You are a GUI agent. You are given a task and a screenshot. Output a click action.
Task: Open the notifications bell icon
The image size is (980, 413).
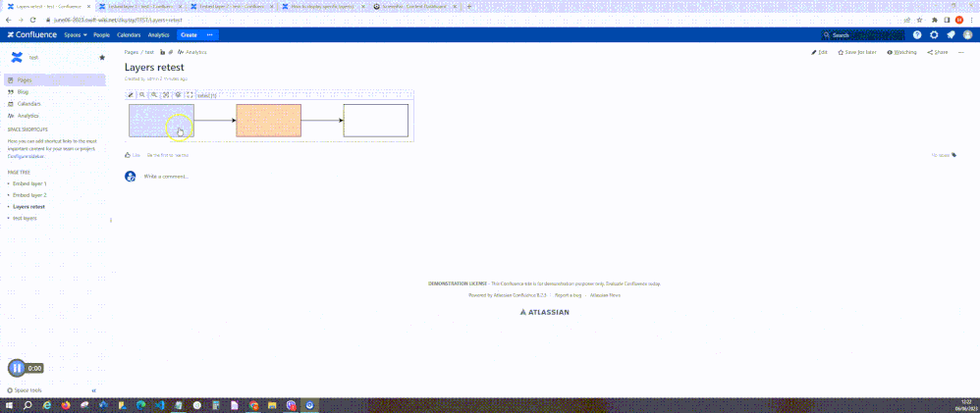[x=951, y=35]
